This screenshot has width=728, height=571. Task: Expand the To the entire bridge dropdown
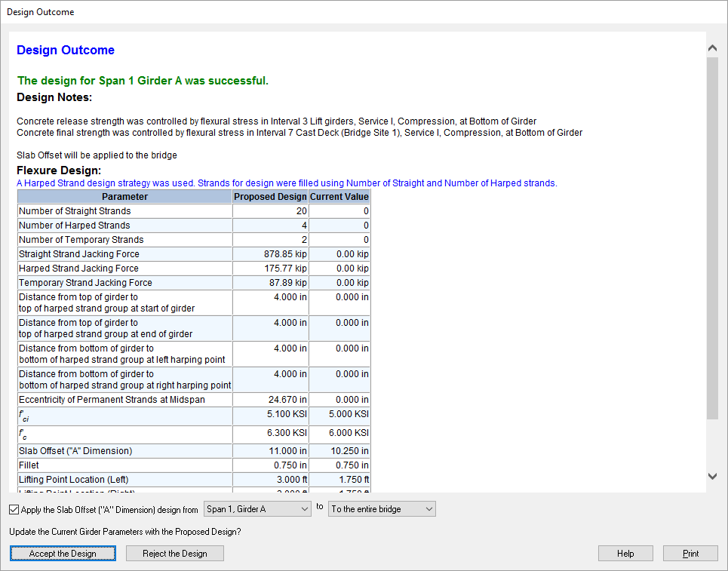point(382,509)
